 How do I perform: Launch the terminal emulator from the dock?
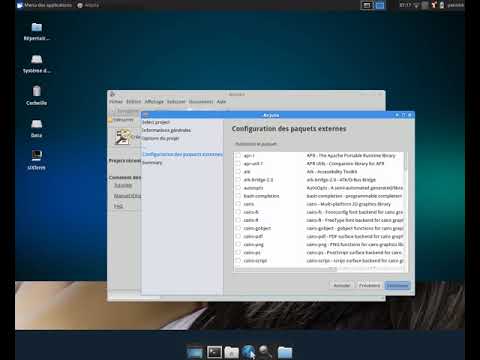(214, 352)
